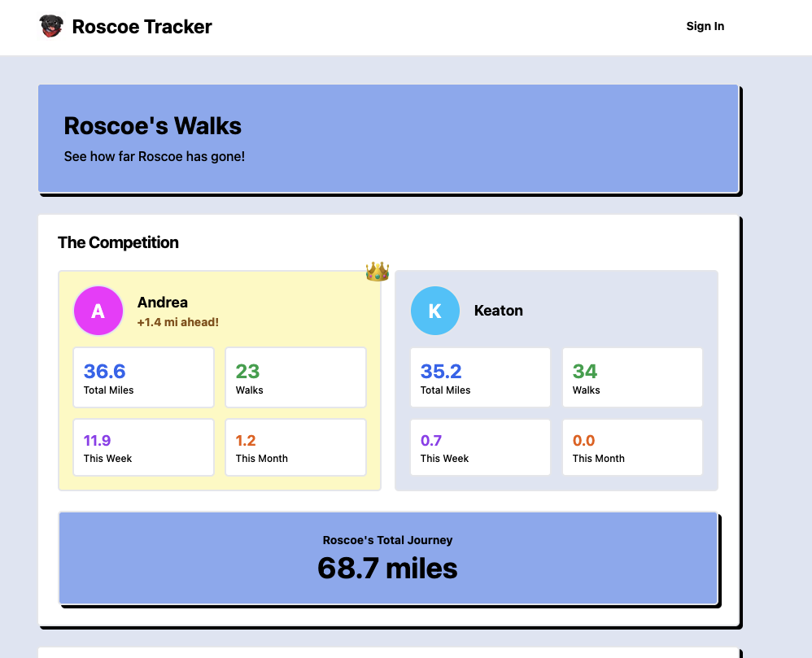Click Keaton's 34 Walks tile

click(x=632, y=377)
